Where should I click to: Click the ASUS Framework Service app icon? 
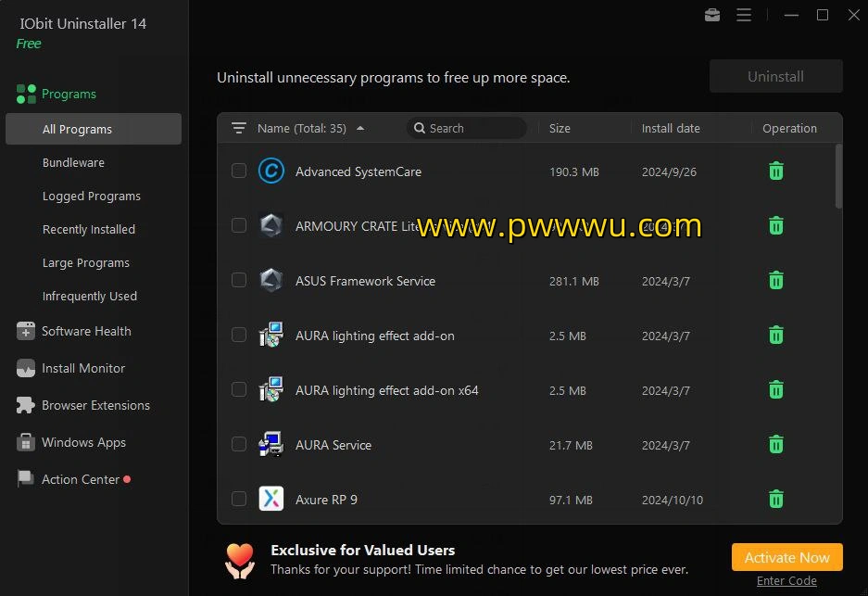(271, 280)
